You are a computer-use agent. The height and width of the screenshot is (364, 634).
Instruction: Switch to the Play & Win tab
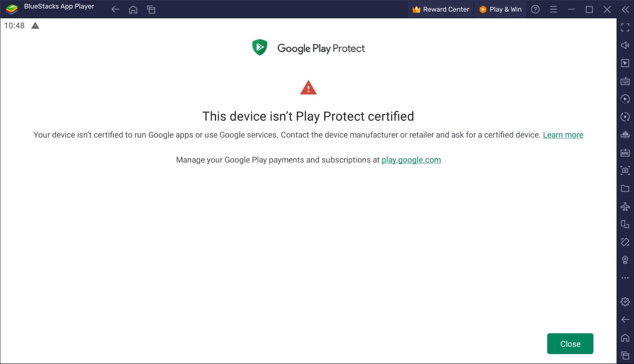[x=500, y=9]
